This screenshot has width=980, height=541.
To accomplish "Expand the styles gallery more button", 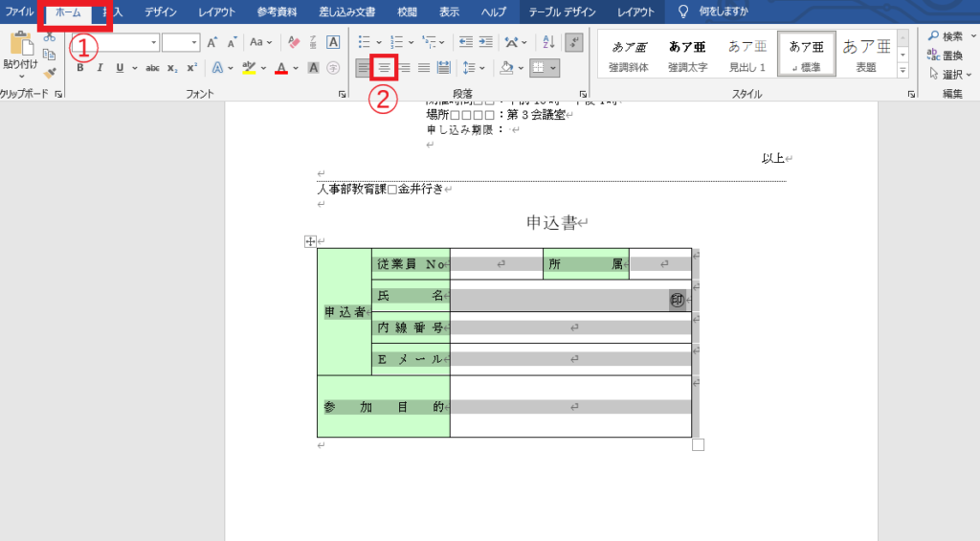I will (x=902, y=71).
